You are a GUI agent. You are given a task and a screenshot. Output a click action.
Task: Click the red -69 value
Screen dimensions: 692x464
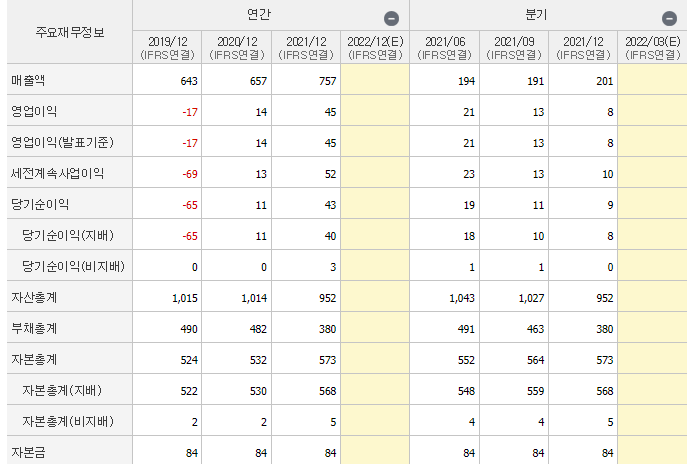click(x=190, y=174)
